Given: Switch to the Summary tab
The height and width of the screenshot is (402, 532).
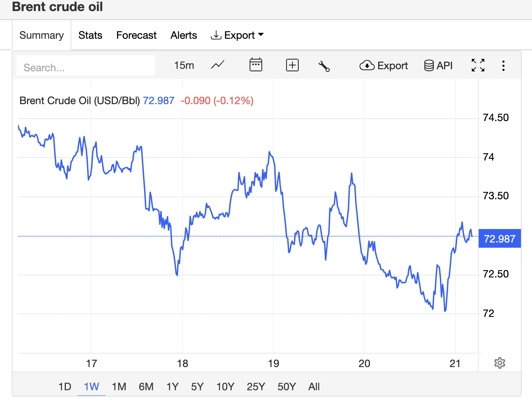Looking at the screenshot, I should [x=42, y=35].
